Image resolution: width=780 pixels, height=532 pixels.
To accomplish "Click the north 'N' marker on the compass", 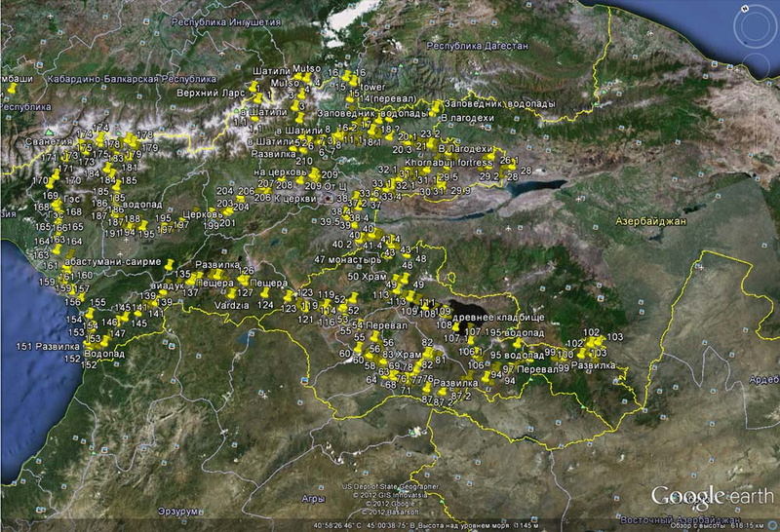I will (x=745, y=8).
